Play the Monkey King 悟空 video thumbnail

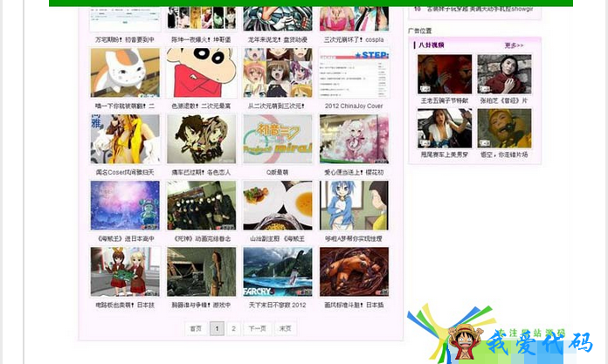click(x=504, y=128)
